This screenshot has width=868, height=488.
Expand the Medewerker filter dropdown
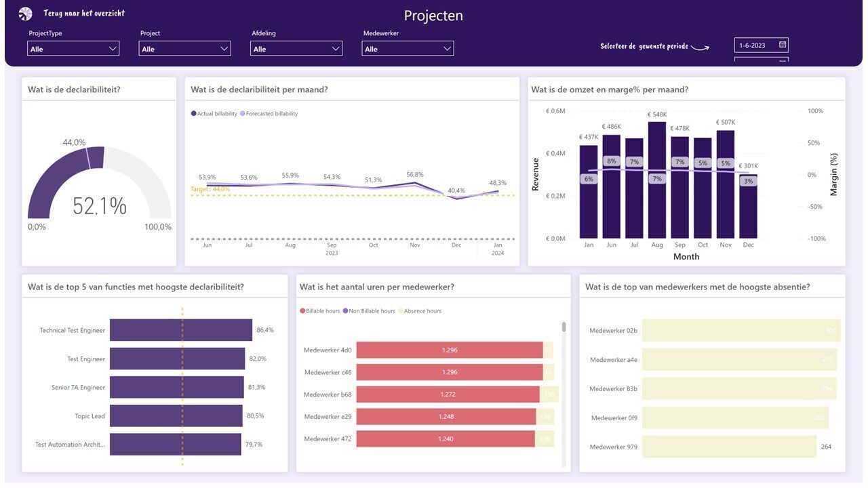click(408, 49)
